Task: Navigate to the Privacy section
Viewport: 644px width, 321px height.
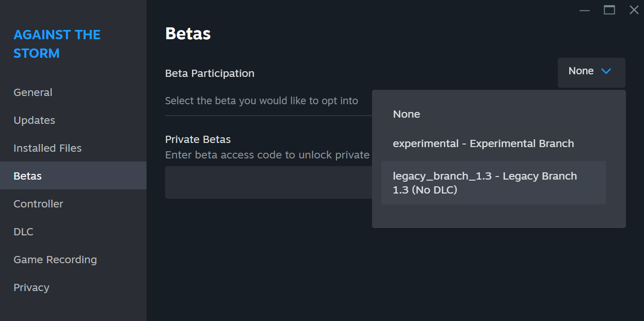Action: point(31,287)
